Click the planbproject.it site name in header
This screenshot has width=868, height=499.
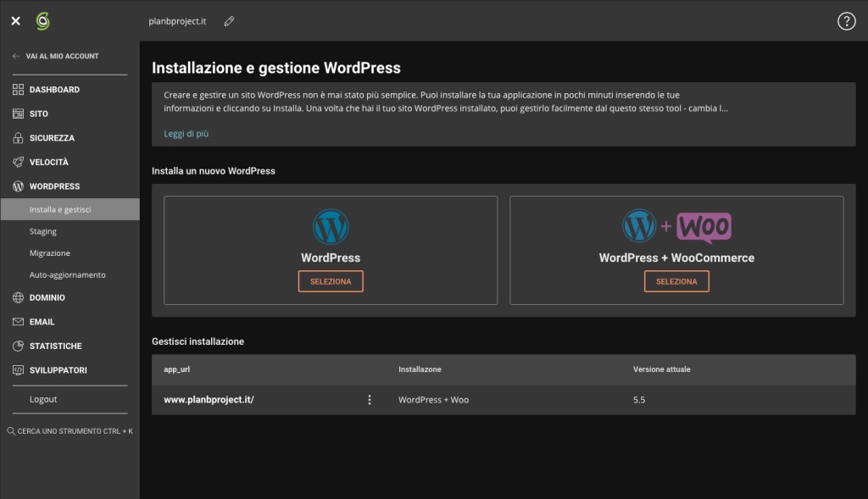coord(177,21)
